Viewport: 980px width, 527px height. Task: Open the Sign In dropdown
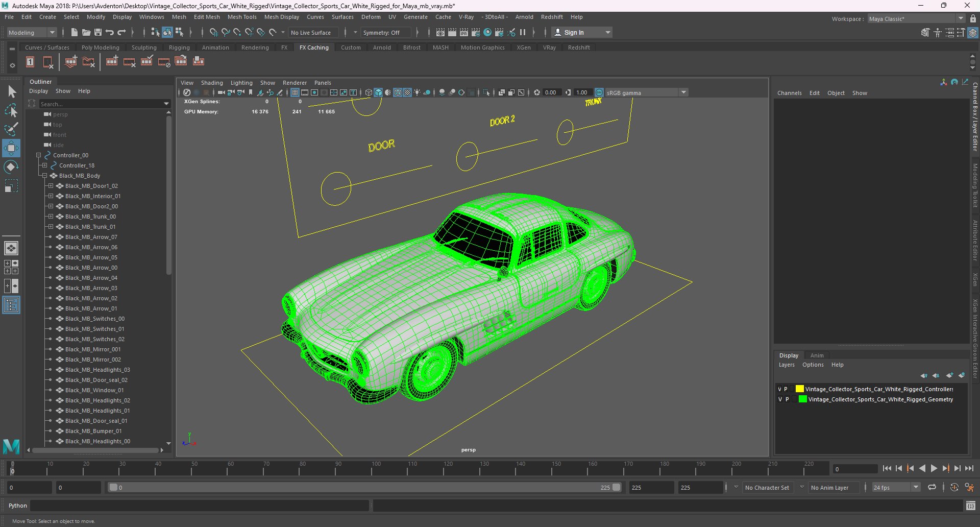pyautogui.click(x=583, y=32)
